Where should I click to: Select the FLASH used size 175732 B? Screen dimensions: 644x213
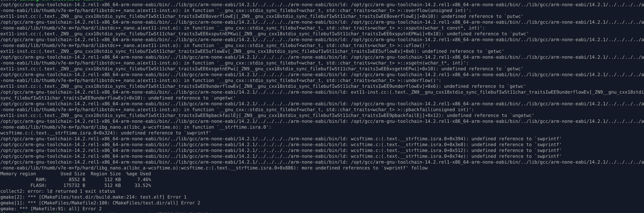pos(74,186)
